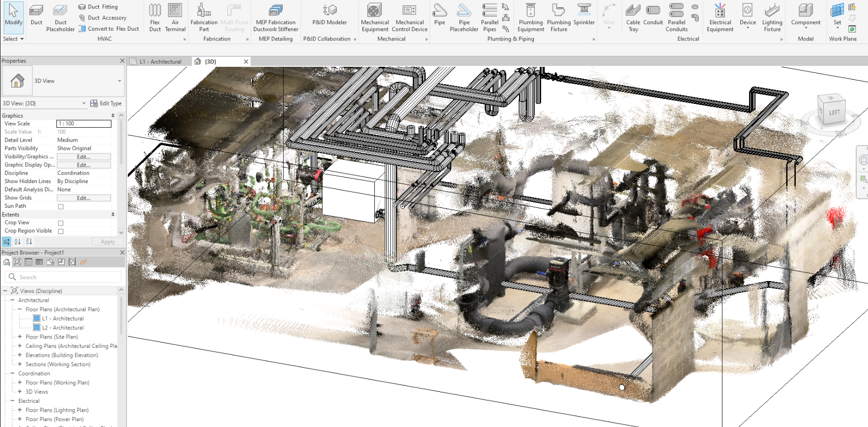The image size is (868, 427).
Task: Open the 3D View: {3D} instance dropdown
Action: pos(84,103)
